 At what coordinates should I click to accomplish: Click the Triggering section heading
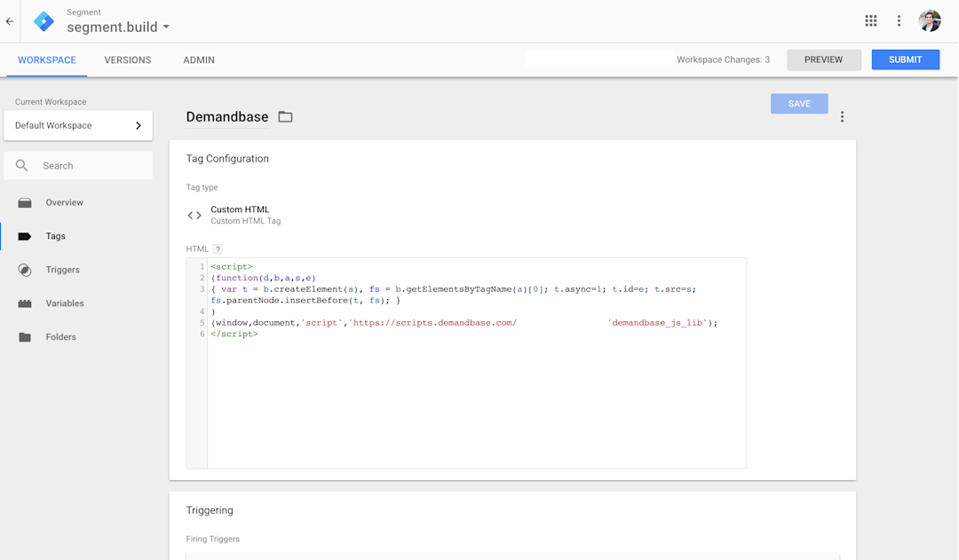[x=210, y=510]
